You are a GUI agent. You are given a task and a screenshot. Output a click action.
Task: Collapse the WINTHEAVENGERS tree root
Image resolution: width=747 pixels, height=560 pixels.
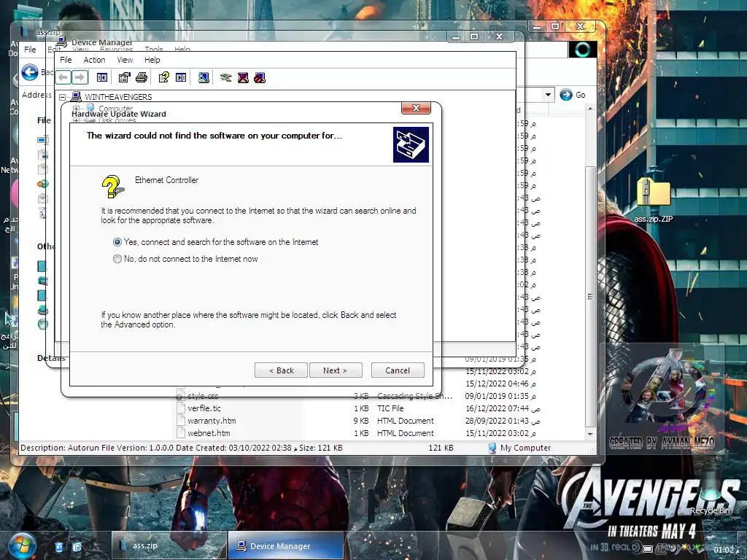[x=63, y=97]
